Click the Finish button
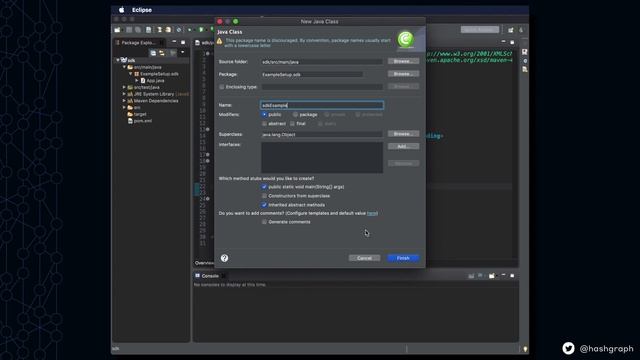Viewport: 640px width, 360px height. [403, 258]
